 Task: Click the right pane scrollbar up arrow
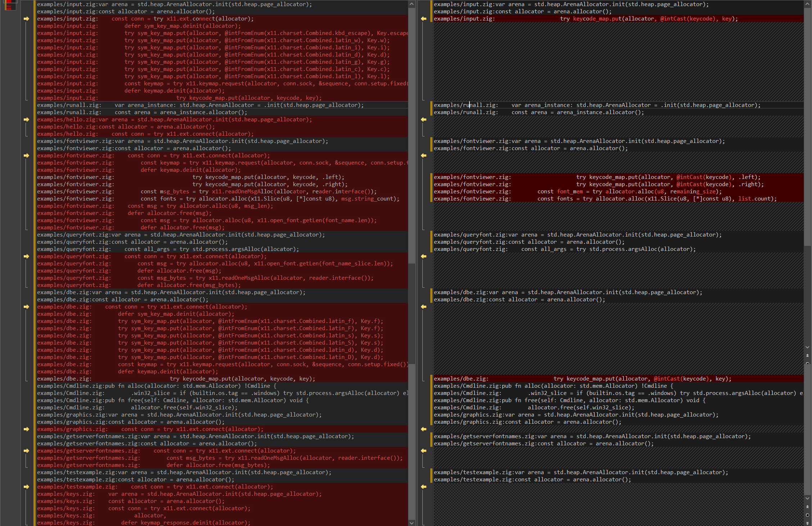coord(807,4)
